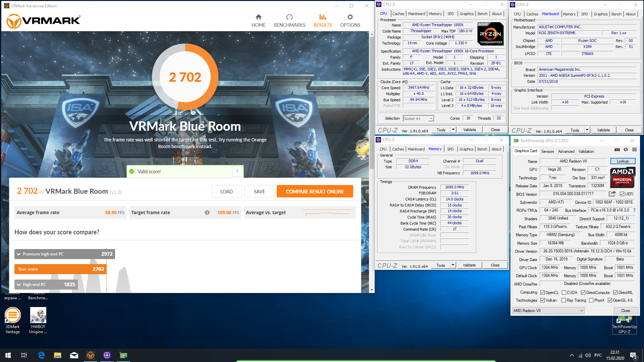Click the volume speaker tray icon

pos(588,355)
